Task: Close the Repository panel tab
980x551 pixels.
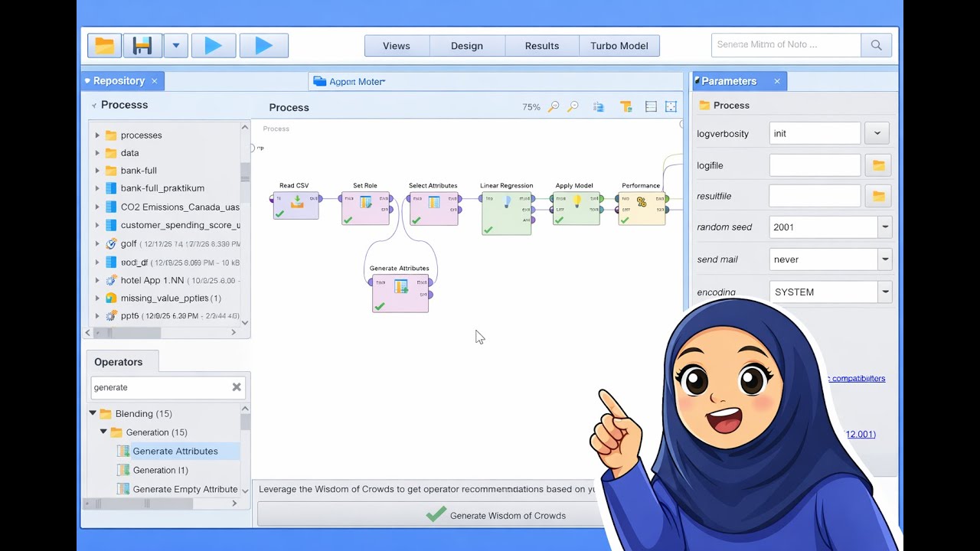Action: point(155,81)
